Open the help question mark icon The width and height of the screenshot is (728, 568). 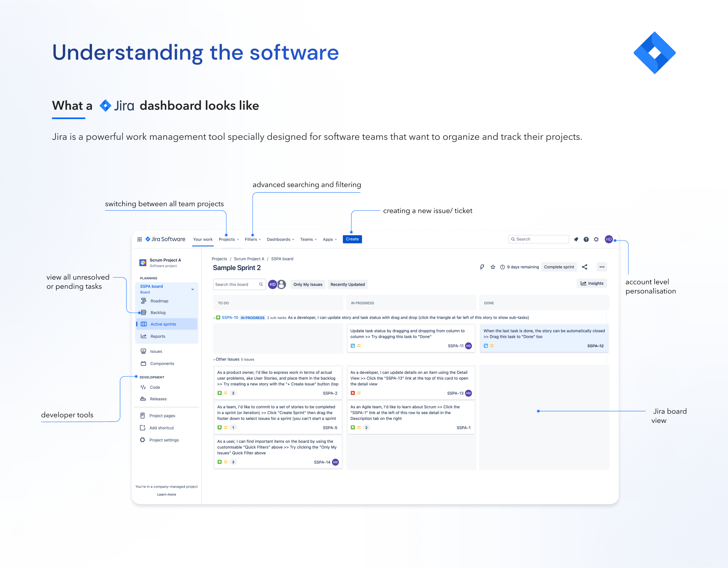tap(586, 239)
